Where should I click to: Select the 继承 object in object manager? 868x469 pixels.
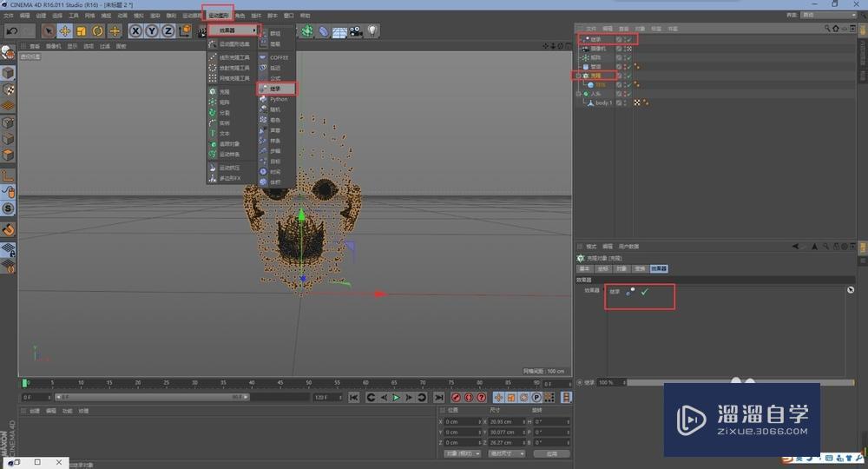595,39
